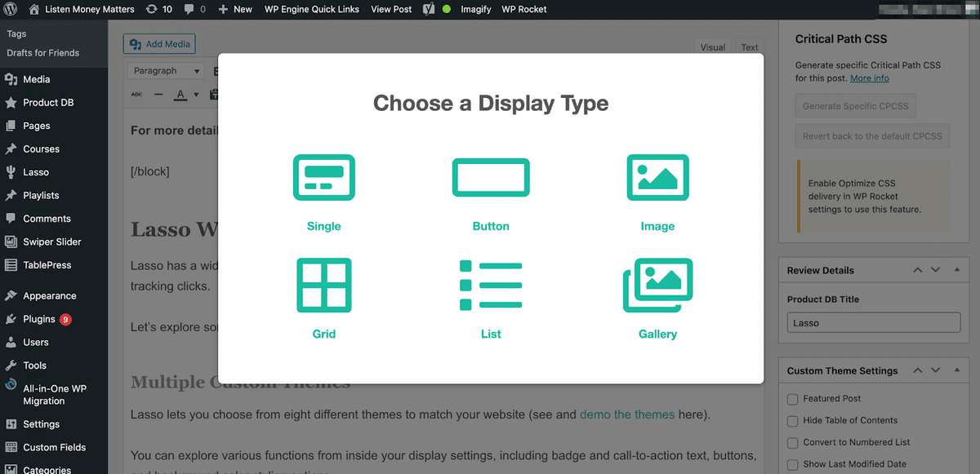This screenshot has height=474, width=980.
Task: Go to Listen Money Matters site home
Action: click(x=80, y=9)
